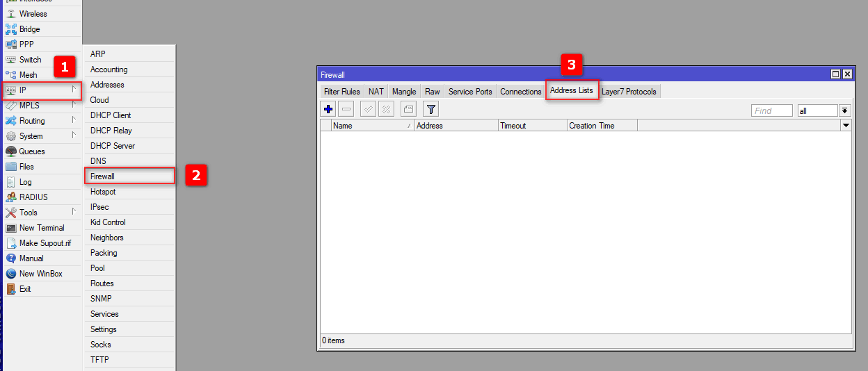Switch to the Filter Rules tab

click(341, 92)
